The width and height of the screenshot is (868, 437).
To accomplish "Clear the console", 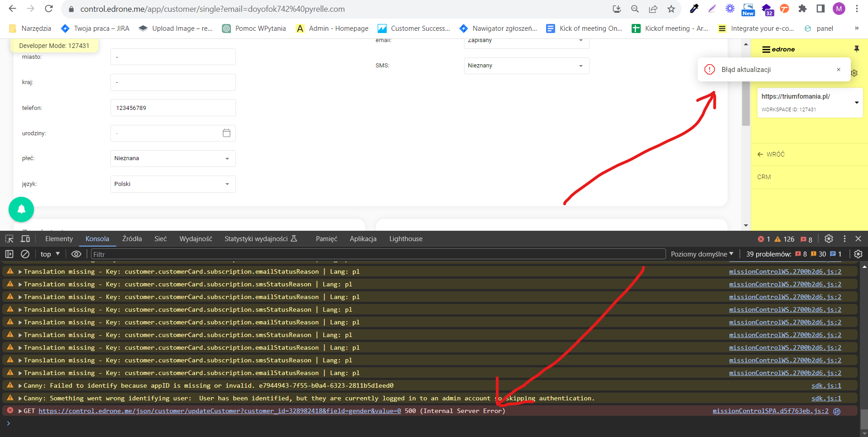I will click(x=25, y=254).
